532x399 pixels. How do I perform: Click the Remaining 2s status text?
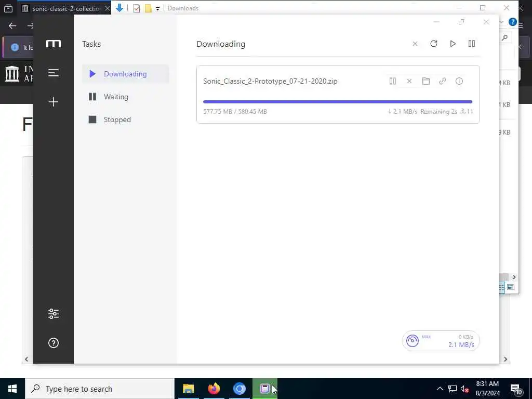[438, 112]
